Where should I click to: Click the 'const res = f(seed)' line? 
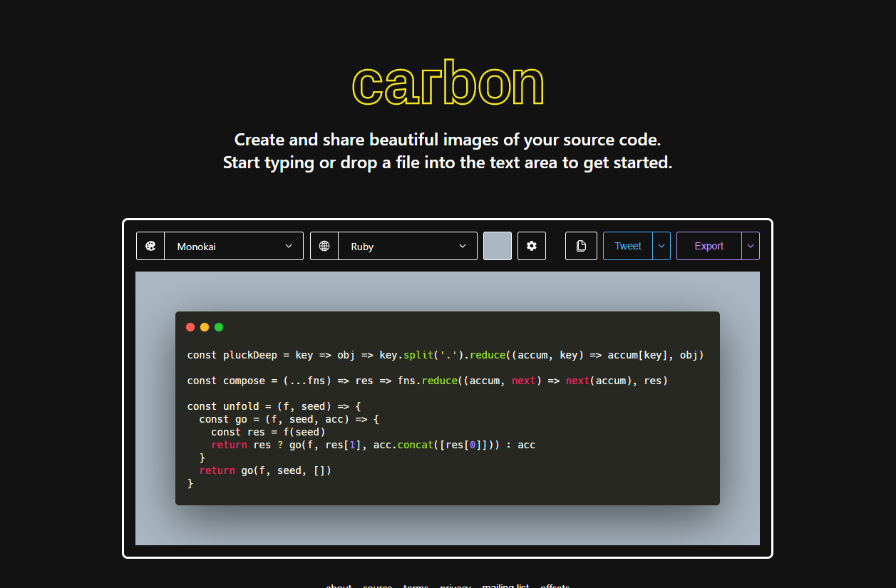coord(268,432)
